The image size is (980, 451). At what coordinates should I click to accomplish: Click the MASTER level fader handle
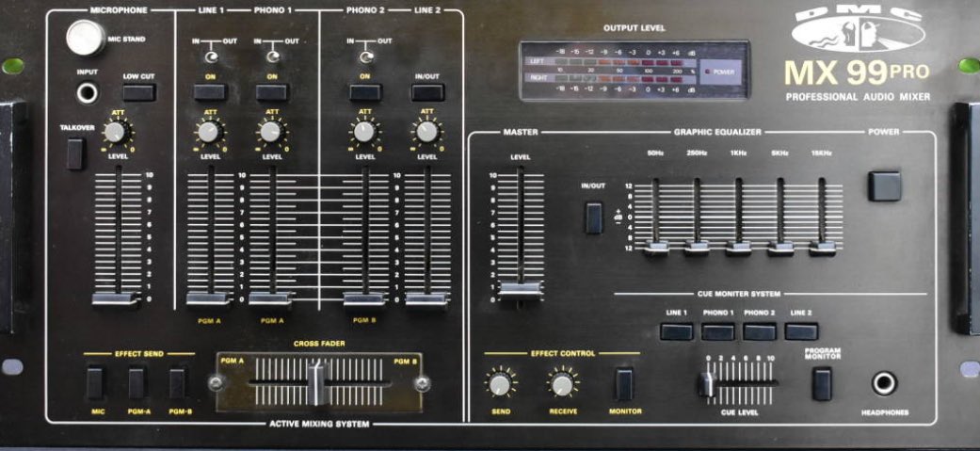click(520, 290)
